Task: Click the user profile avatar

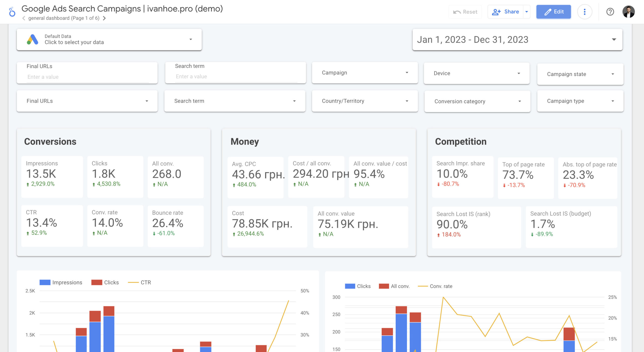Action: click(628, 12)
